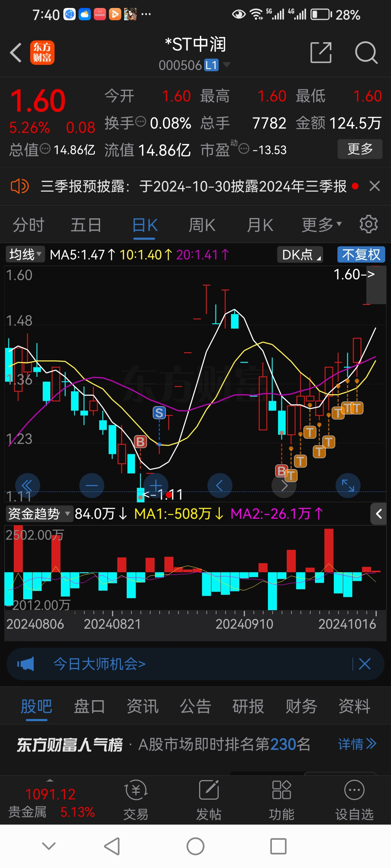The height and width of the screenshot is (868, 391).
Task: Open 今日大师机会 banner link
Action: 100,664
